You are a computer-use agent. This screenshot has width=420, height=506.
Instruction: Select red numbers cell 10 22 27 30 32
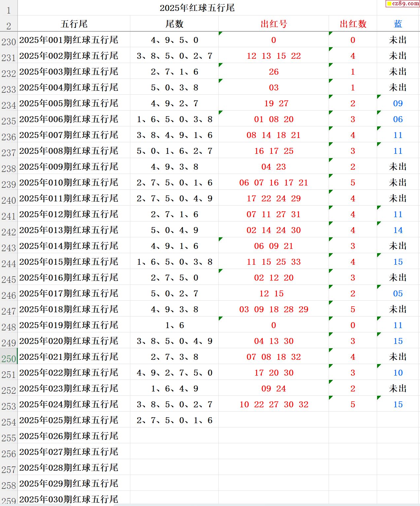pos(274,404)
